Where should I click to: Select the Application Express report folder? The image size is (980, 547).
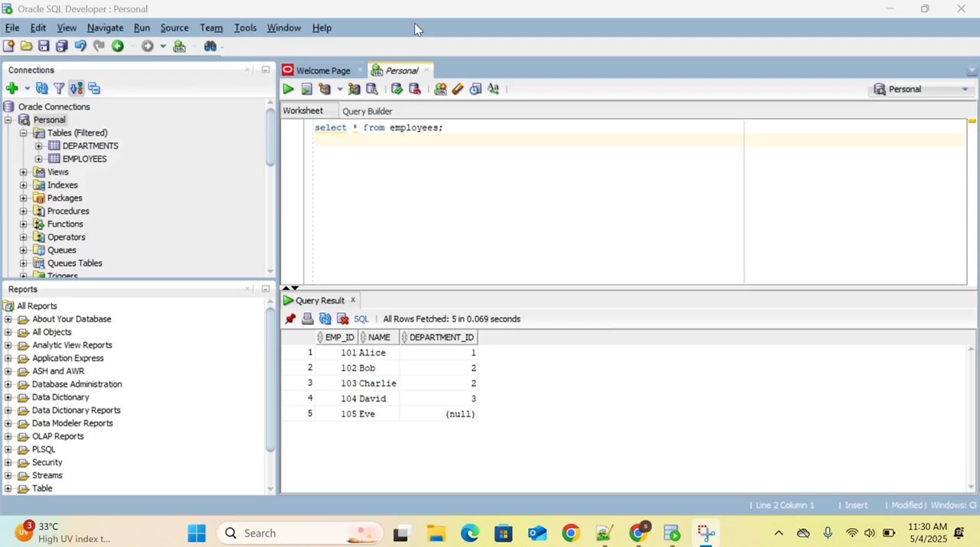coord(67,358)
